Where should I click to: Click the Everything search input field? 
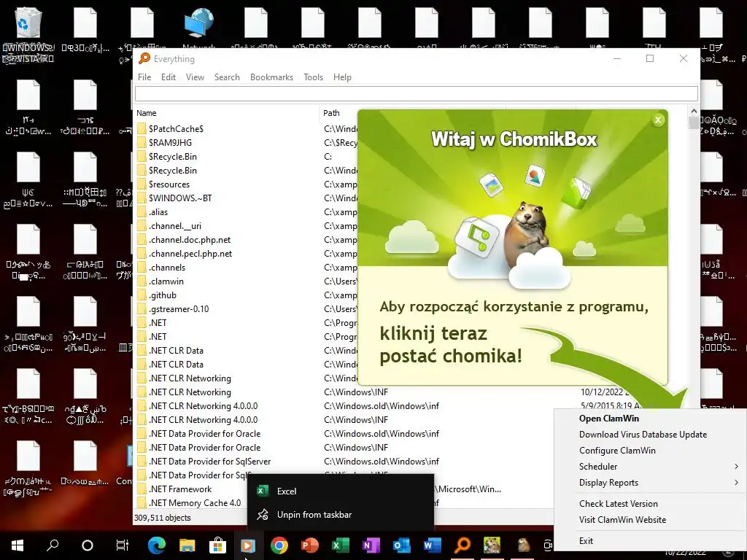[417, 93]
